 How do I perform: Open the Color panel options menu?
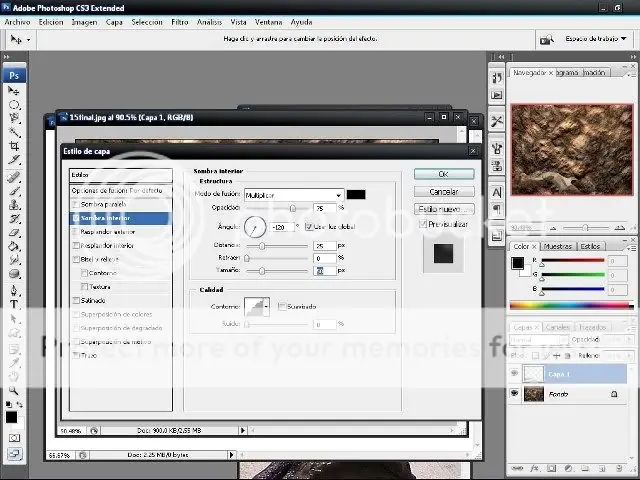coord(631,247)
